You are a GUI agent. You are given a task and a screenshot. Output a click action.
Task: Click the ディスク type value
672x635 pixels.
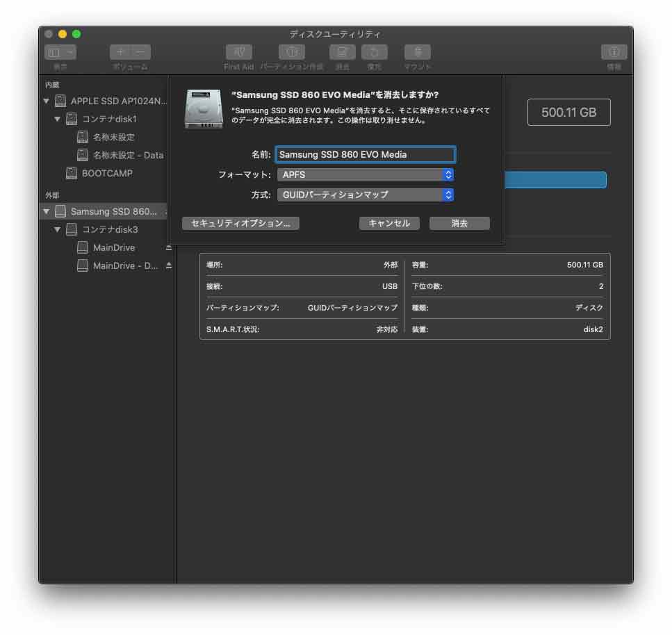(589, 308)
